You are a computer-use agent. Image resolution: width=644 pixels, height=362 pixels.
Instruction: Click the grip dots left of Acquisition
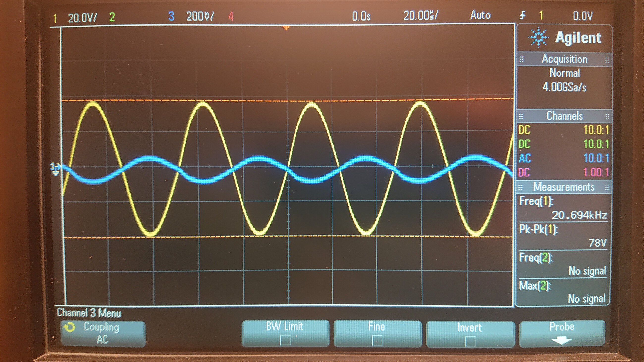point(521,59)
